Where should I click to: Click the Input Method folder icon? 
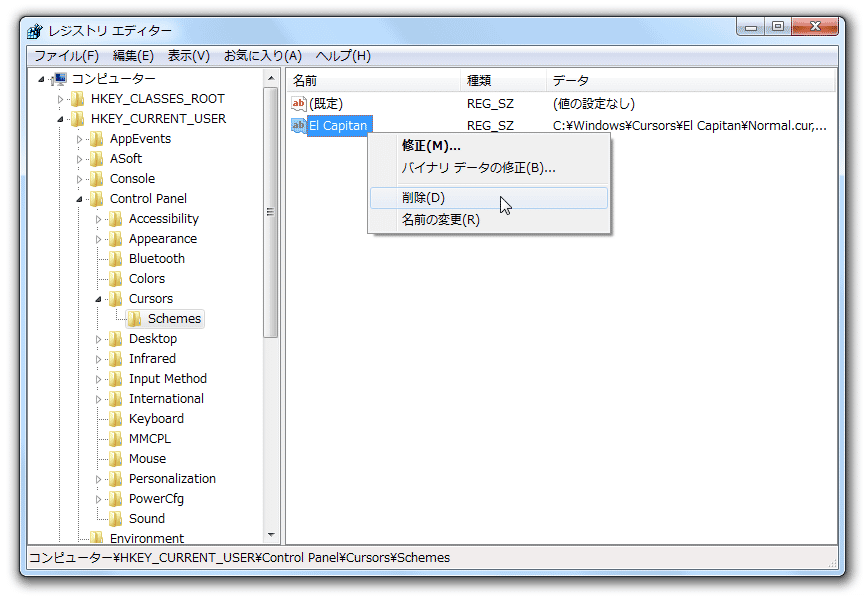[x=116, y=379]
